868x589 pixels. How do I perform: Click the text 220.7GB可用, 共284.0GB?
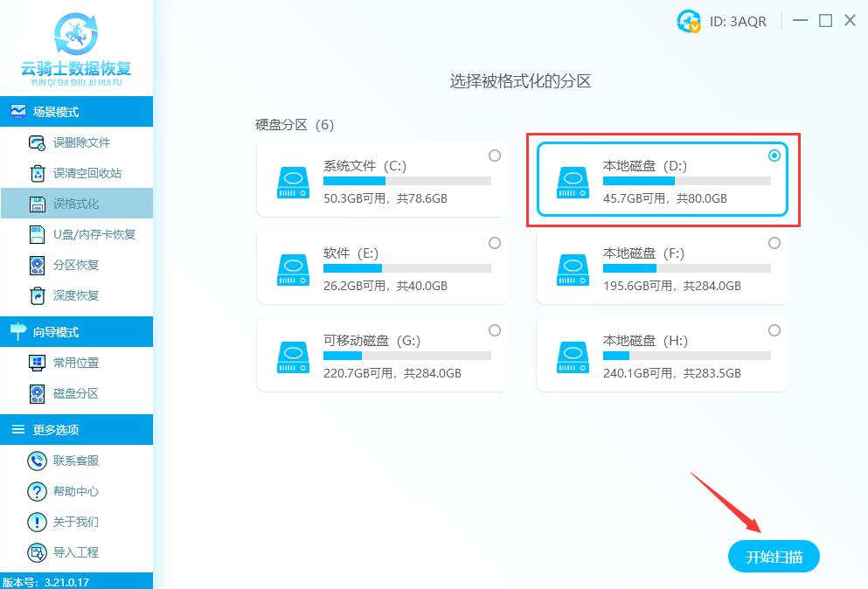click(392, 373)
